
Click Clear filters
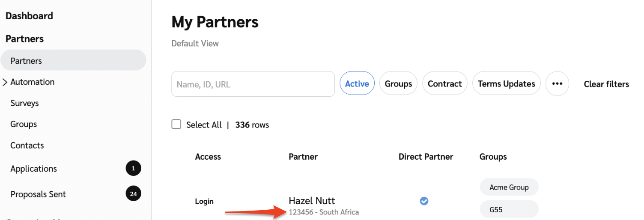606,84
